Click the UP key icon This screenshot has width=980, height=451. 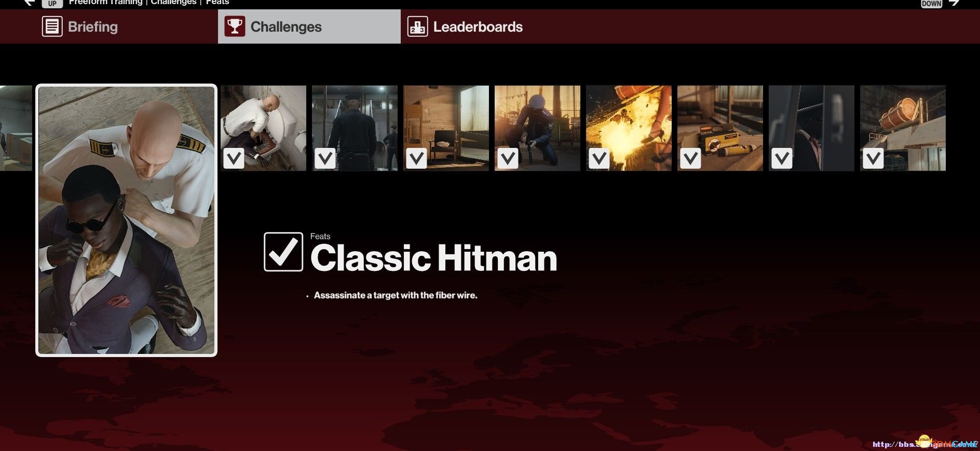click(52, 3)
